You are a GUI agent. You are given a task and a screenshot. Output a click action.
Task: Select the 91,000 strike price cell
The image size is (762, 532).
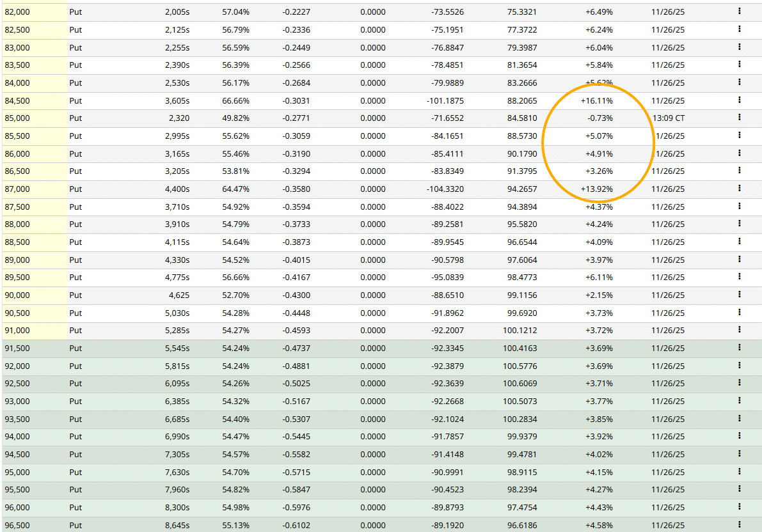[x=35, y=331]
